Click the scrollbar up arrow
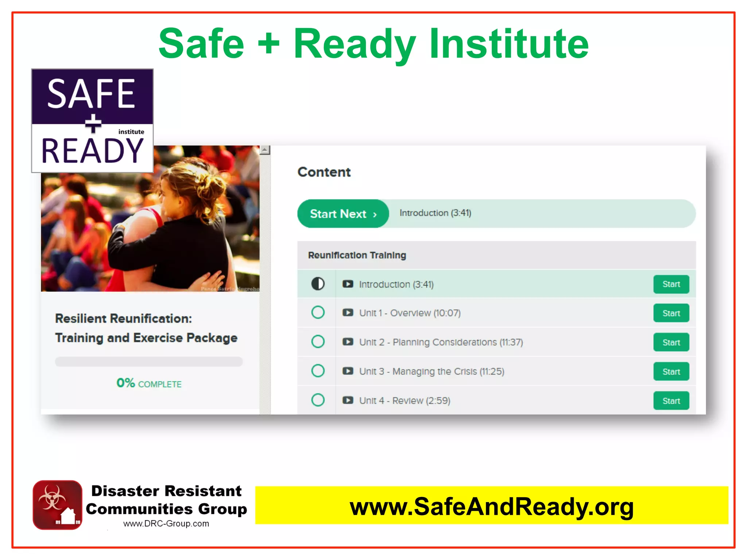The image size is (747, 560). point(265,150)
